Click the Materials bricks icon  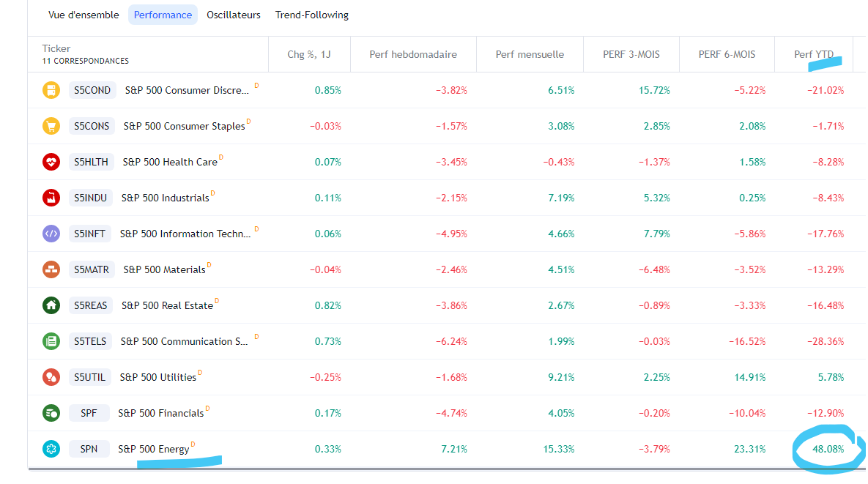click(51, 269)
